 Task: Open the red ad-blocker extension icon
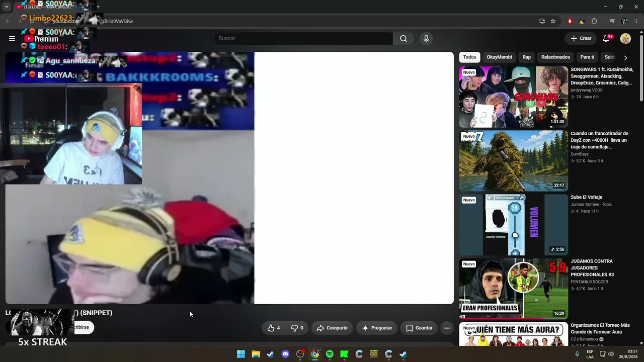[570, 21]
